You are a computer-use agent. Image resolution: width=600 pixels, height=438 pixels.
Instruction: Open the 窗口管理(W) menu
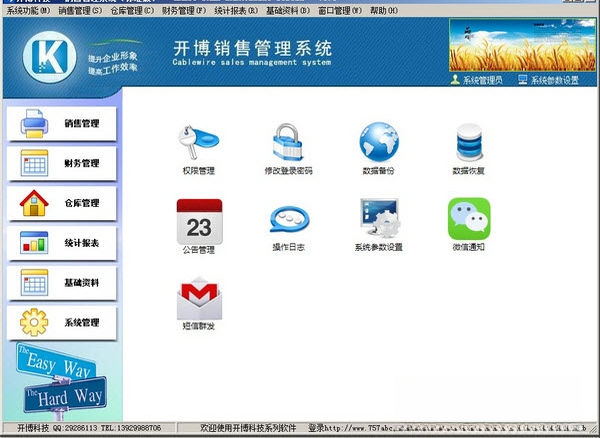[x=340, y=11]
